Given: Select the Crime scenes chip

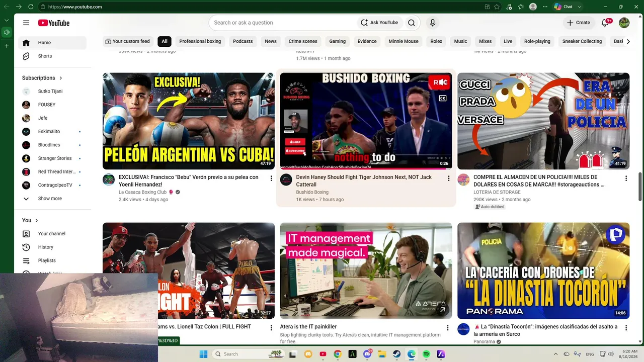Looking at the screenshot, I should coord(303,41).
